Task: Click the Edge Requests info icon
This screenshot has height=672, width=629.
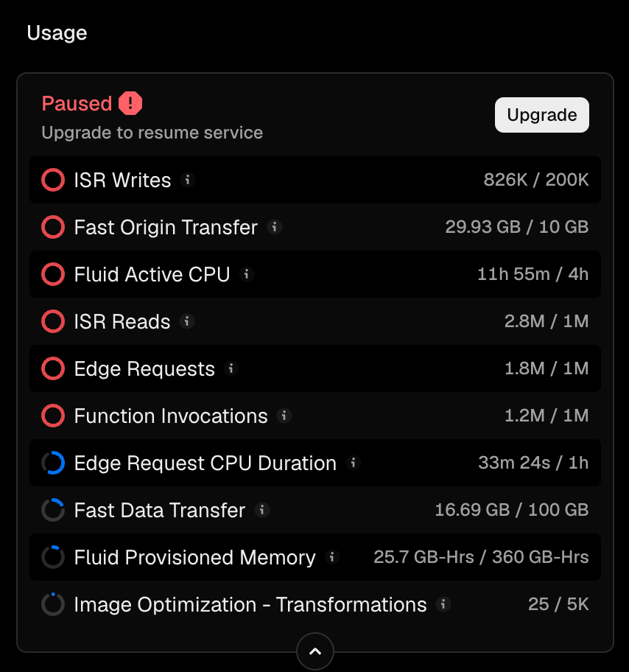Action: pos(231,368)
